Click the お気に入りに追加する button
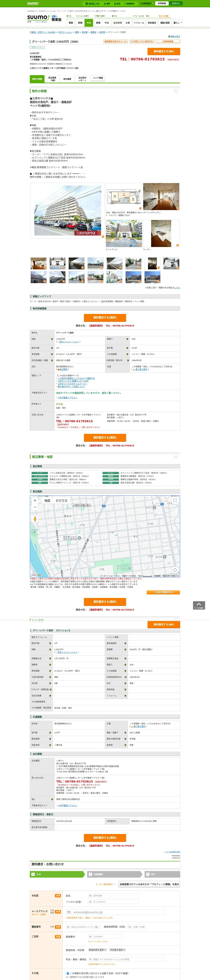Image resolution: width=210 pixels, height=980 pixels. [141, 41]
